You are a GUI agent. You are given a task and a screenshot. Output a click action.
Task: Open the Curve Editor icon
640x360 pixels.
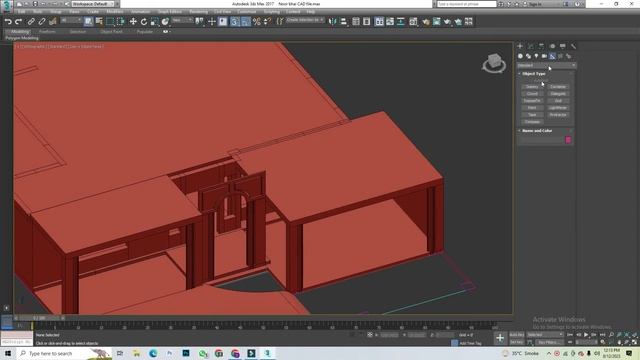[390, 22]
